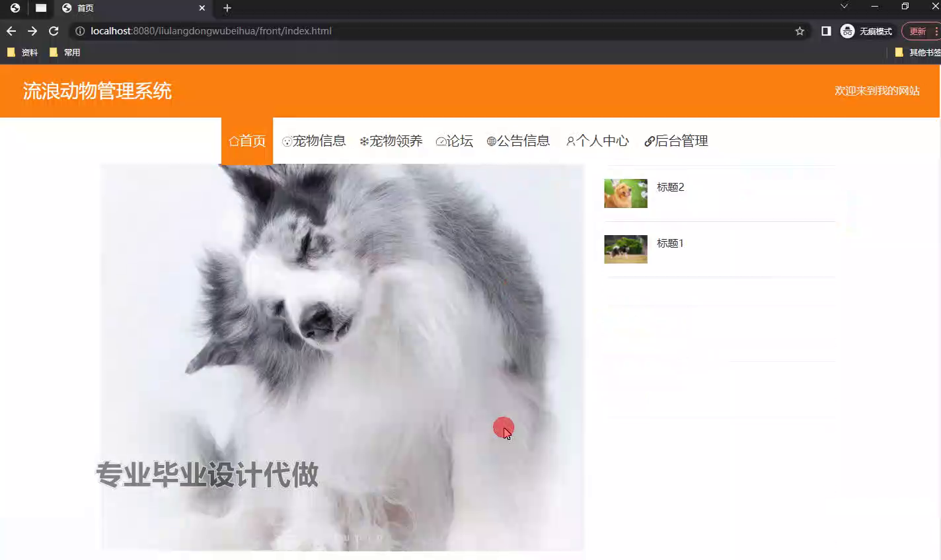Open the 标题2 announcement link
Viewport: 941px width, 560px height.
point(671,187)
